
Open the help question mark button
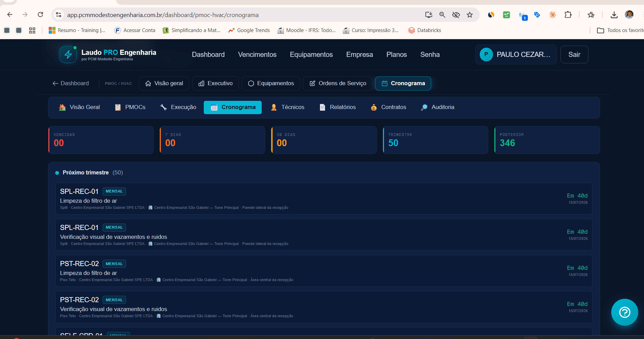[x=625, y=312]
